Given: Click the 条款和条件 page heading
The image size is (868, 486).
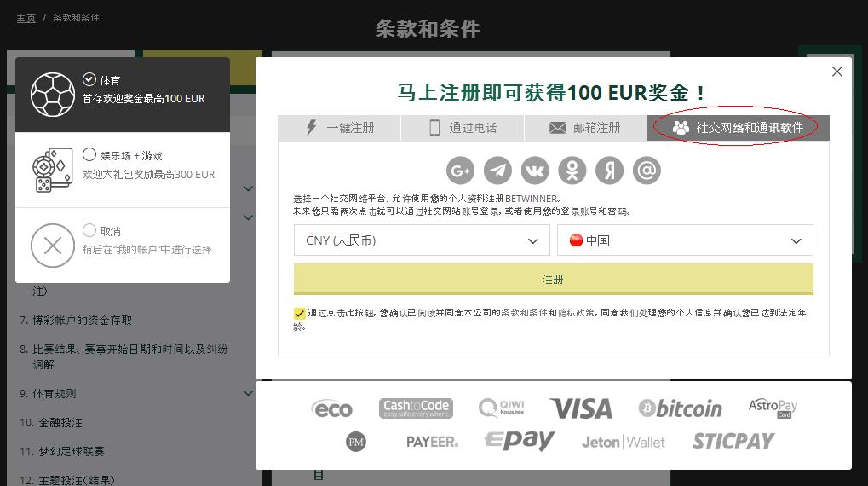Looking at the screenshot, I should click(428, 29).
